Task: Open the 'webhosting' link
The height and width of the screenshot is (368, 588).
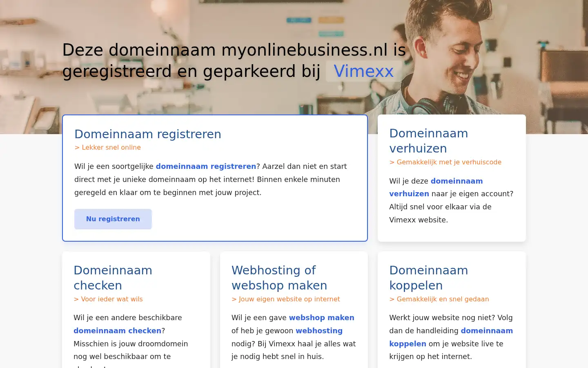Action: [x=319, y=331]
